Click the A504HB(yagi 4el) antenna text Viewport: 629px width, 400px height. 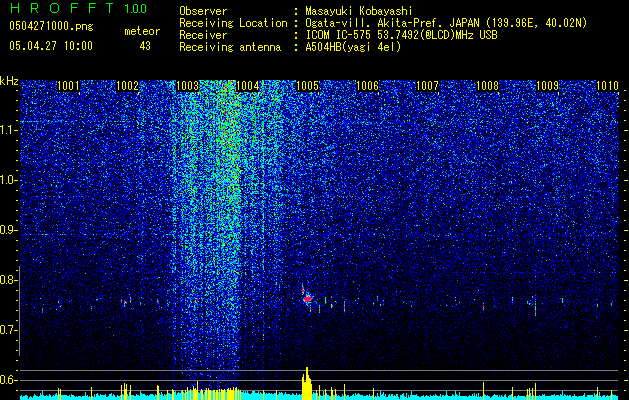353,47
